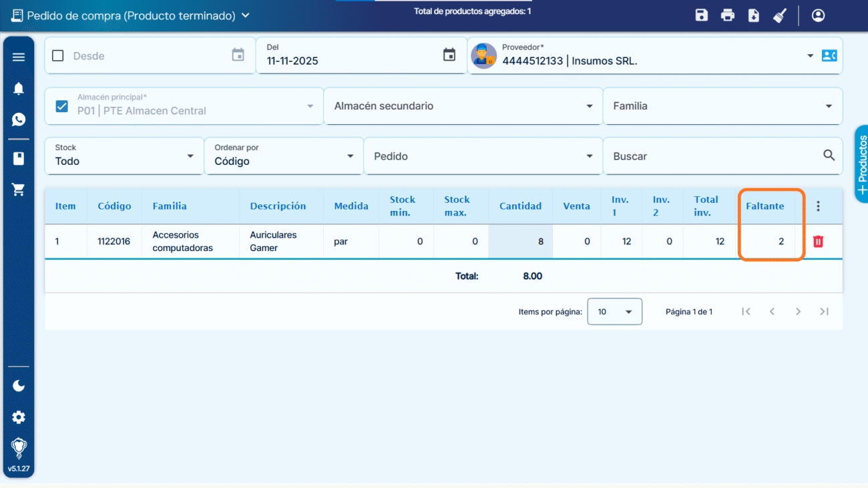Enable the Desde date checkbox

pyautogui.click(x=58, y=56)
